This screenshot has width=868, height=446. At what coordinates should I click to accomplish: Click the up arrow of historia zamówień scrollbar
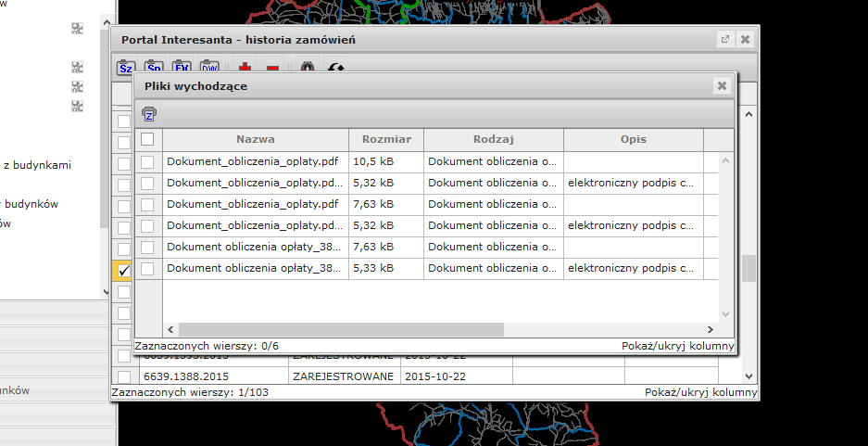(x=749, y=115)
